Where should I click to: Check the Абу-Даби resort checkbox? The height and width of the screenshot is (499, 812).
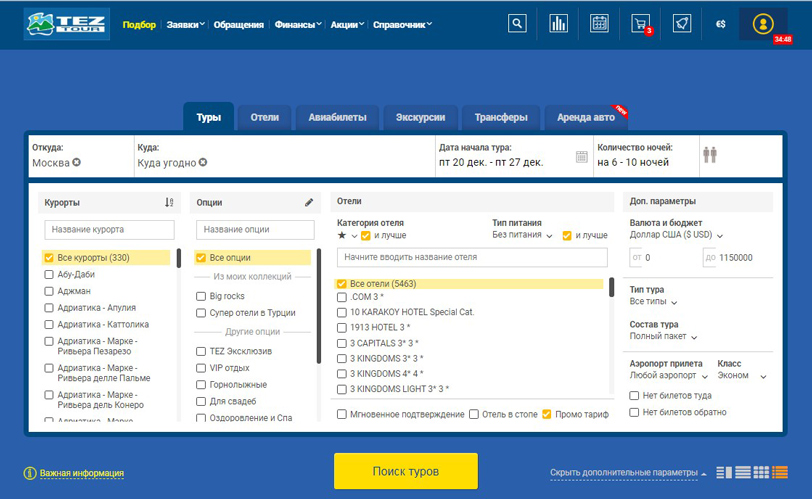click(49, 274)
